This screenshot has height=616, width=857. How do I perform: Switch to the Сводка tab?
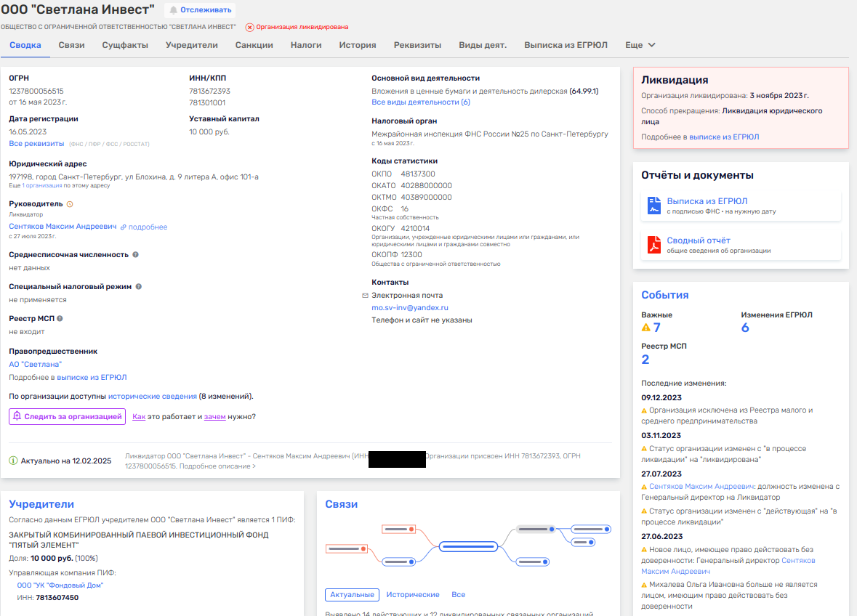[25, 45]
